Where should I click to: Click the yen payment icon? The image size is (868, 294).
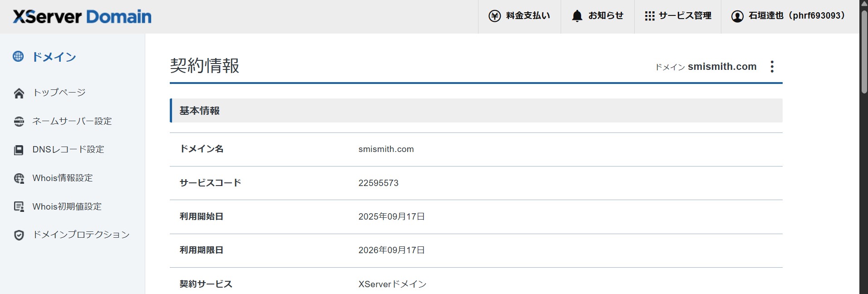pos(494,16)
